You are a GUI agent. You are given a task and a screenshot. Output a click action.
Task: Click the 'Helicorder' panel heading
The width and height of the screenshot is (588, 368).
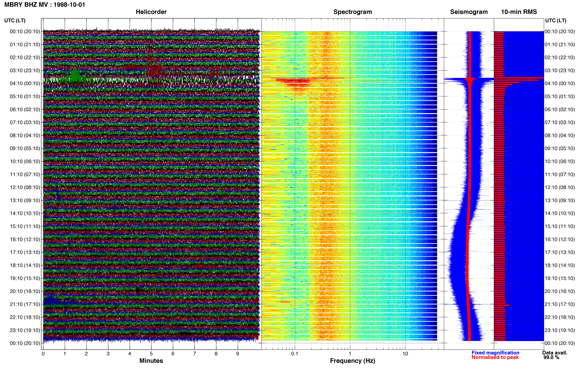coord(151,12)
